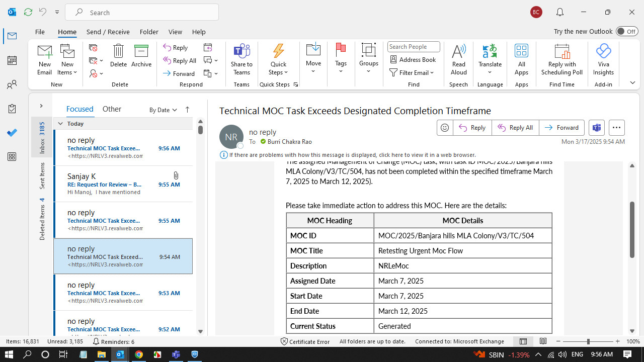Collapse the Today group in message list
This screenshot has height=362, width=644.
tap(60, 124)
